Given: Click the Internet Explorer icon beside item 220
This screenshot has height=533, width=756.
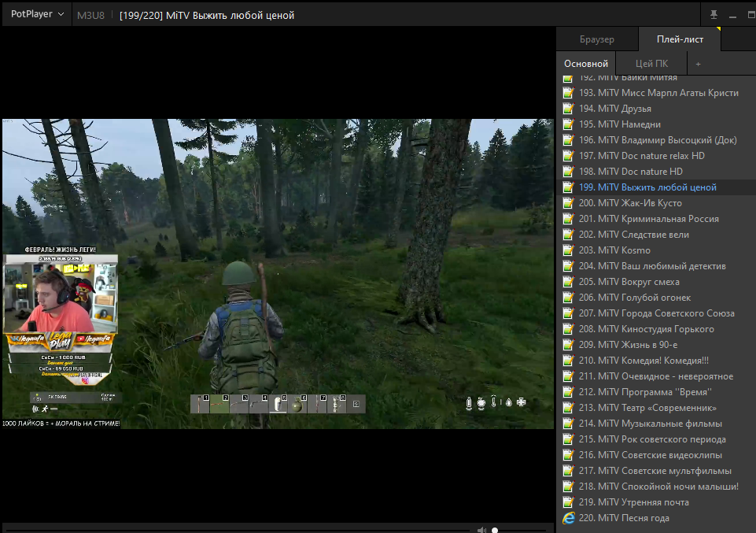Looking at the screenshot, I should click(x=569, y=518).
